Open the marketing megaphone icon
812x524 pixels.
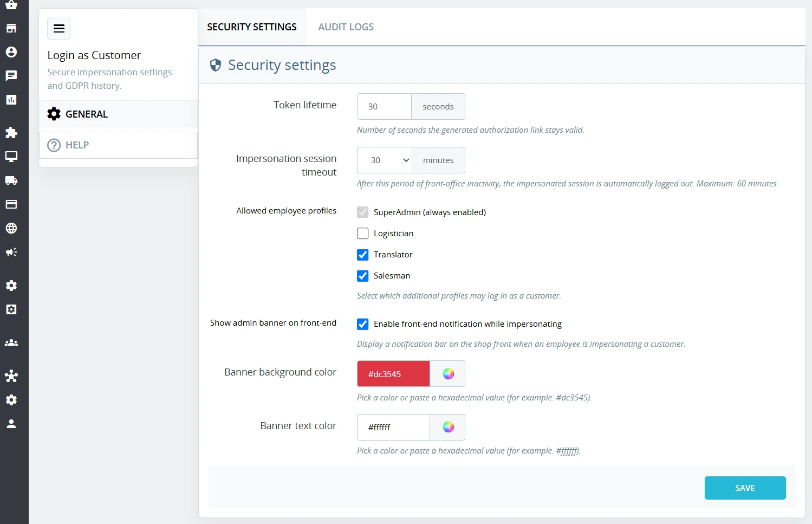pos(11,252)
